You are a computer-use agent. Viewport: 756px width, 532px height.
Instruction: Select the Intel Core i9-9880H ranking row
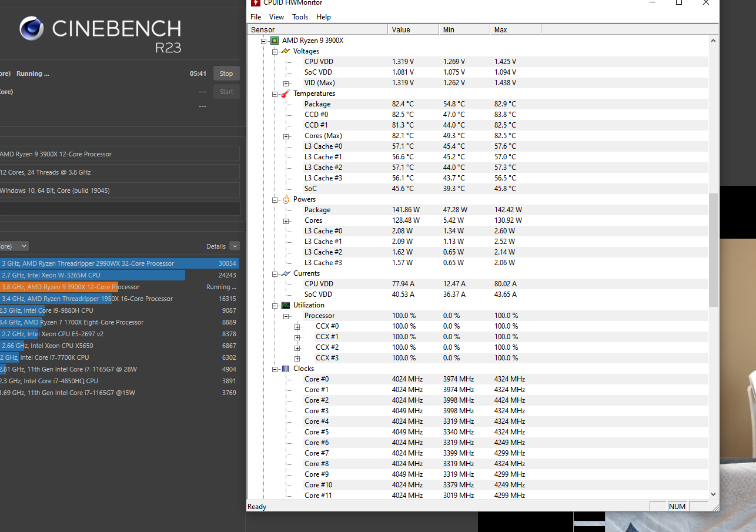click(x=119, y=310)
